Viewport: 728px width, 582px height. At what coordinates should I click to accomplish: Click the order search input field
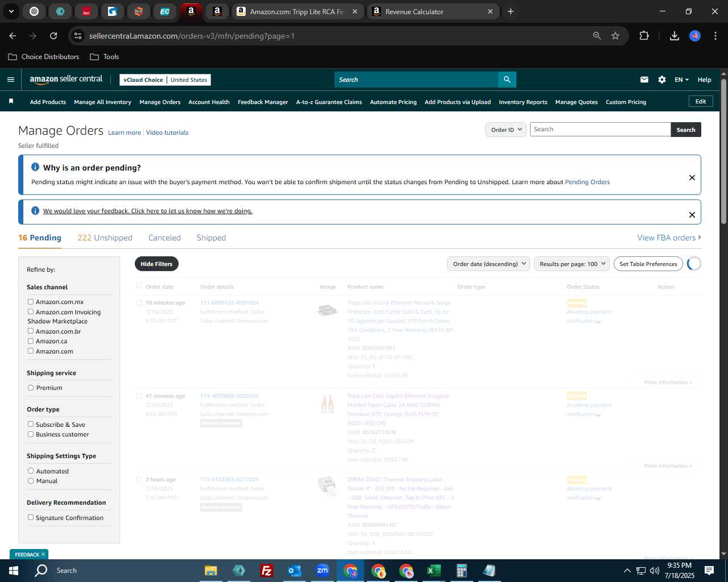[x=600, y=130]
